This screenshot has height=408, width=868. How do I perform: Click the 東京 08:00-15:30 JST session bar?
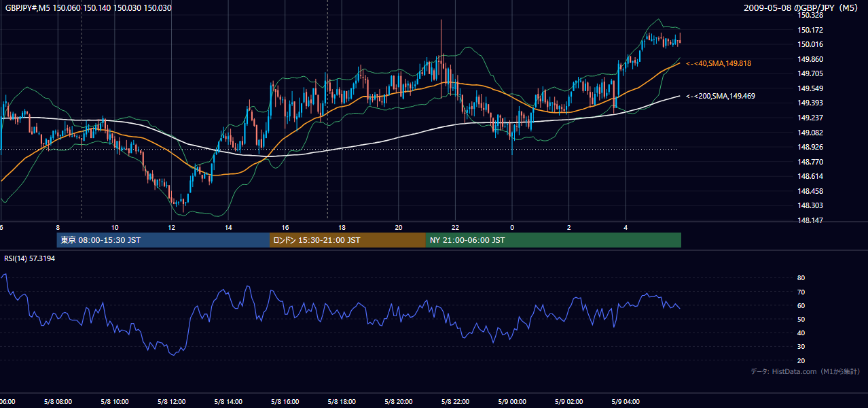[x=163, y=240]
